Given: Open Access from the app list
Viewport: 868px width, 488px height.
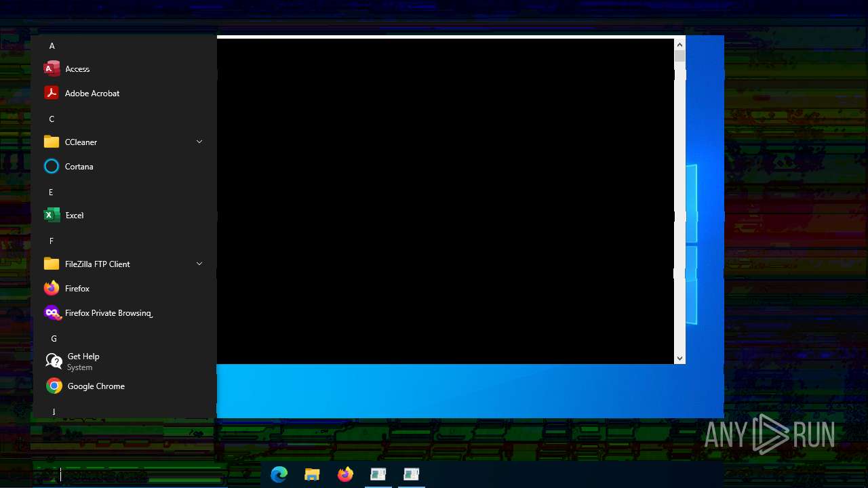Looking at the screenshot, I should point(123,69).
